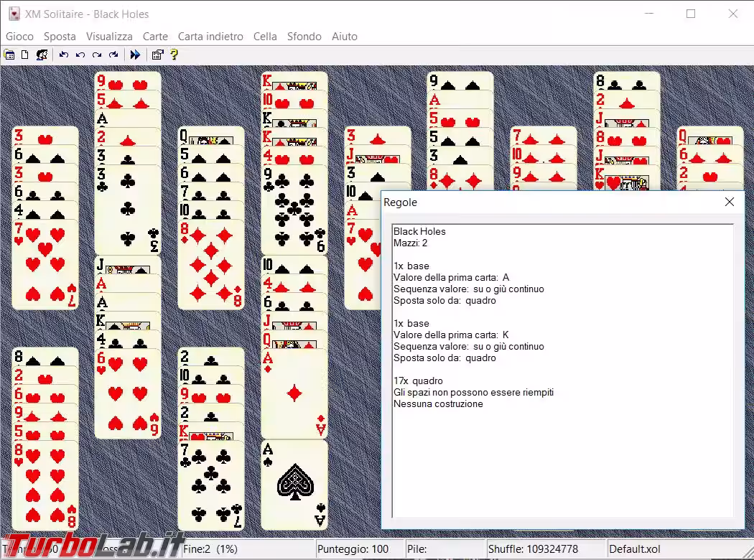
Task: Expand the Visualizza menu
Action: (x=109, y=36)
